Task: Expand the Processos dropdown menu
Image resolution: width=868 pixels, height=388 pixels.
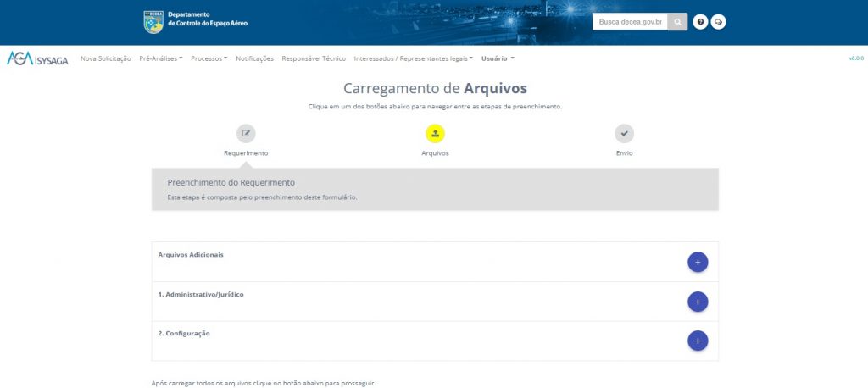Action: (209, 58)
